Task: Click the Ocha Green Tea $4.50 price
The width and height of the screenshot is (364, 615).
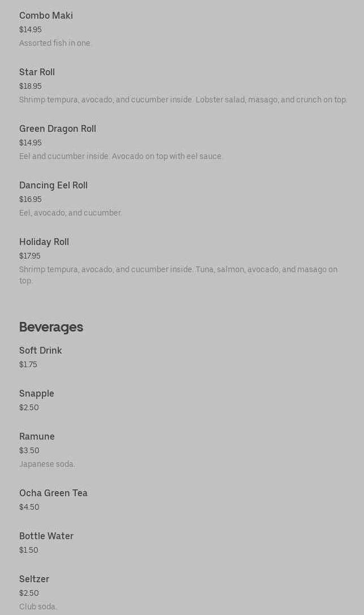Action: coord(29,508)
